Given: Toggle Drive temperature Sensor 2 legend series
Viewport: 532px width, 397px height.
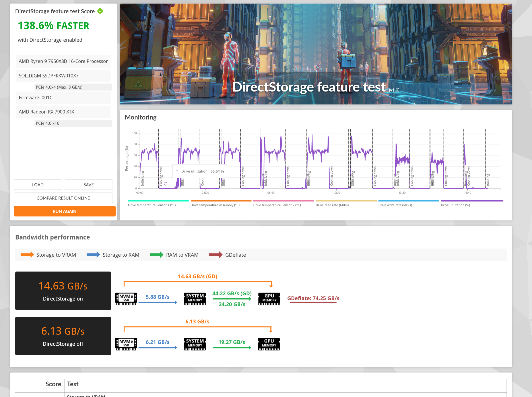Looking at the screenshot, I should tap(283, 203).
